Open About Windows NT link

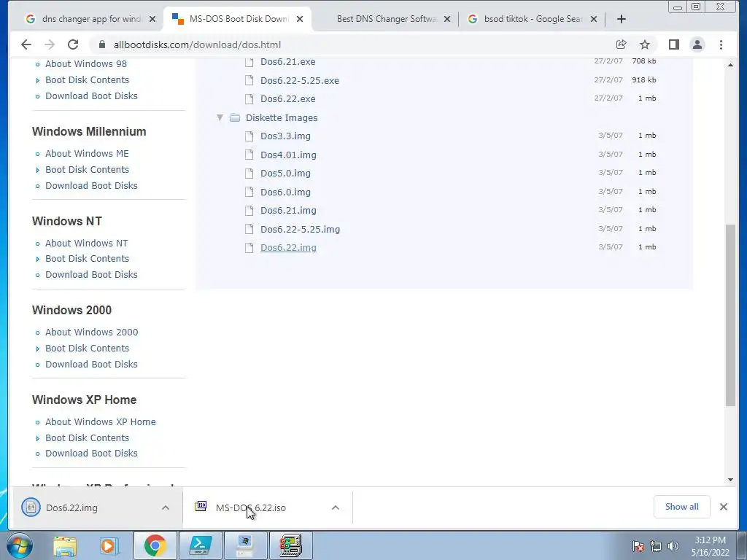pos(86,243)
